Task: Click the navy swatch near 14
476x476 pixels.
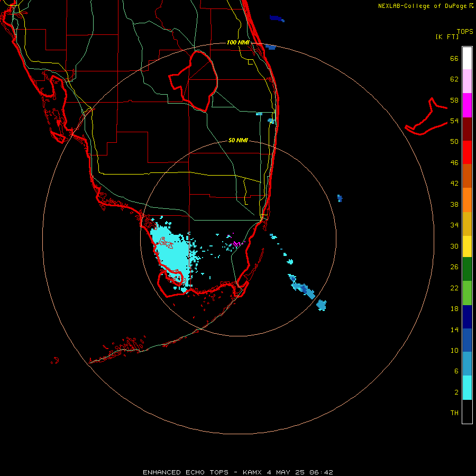Action: tap(467, 317)
